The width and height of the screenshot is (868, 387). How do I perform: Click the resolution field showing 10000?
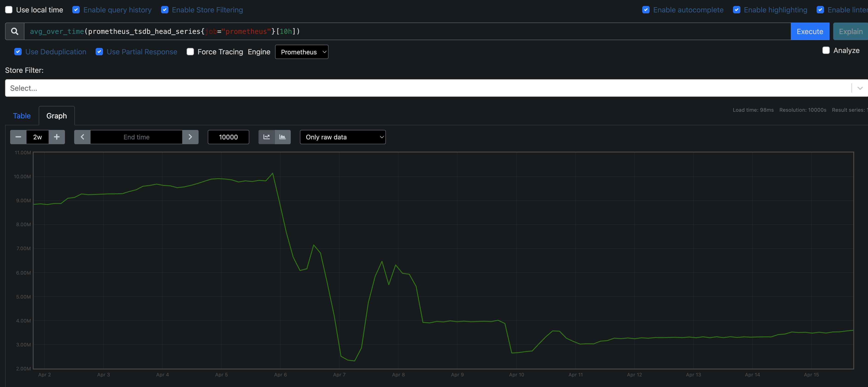(229, 137)
